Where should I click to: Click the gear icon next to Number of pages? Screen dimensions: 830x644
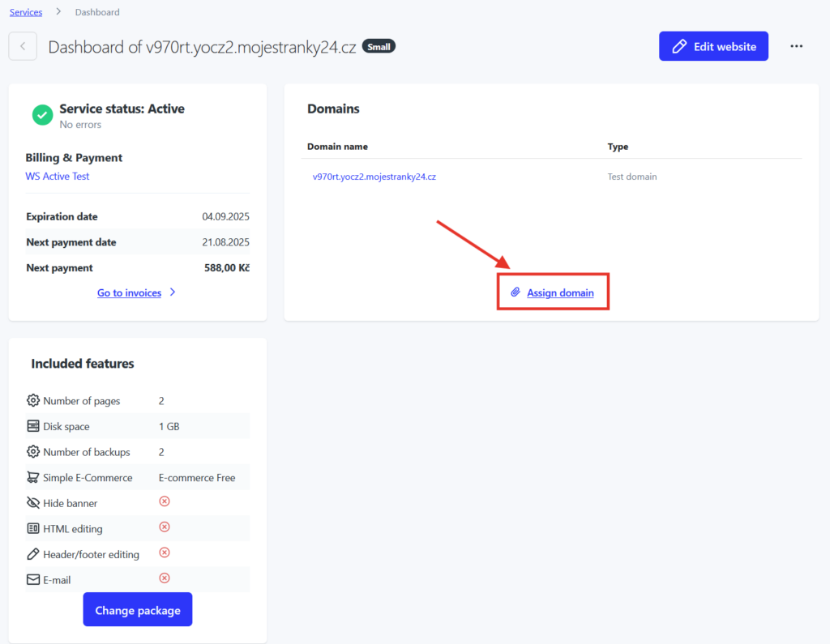(x=33, y=401)
